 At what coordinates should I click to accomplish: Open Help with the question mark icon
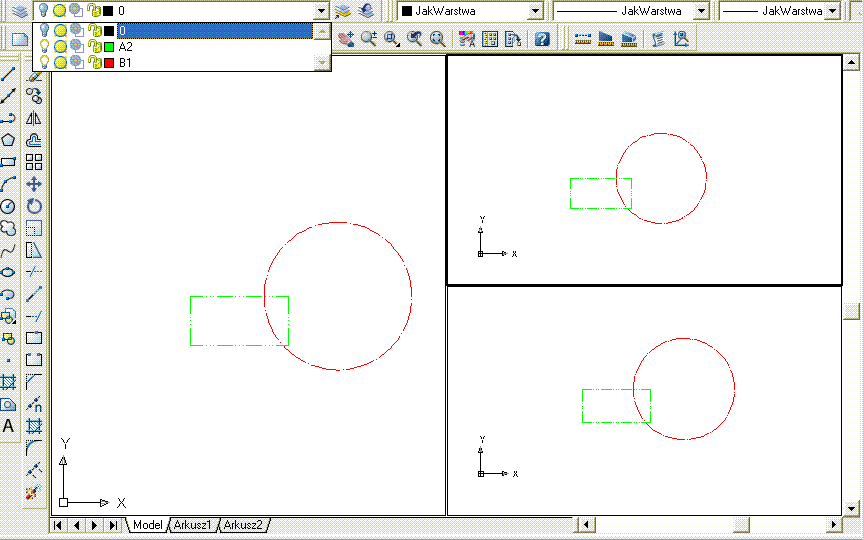[x=542, y=39]
